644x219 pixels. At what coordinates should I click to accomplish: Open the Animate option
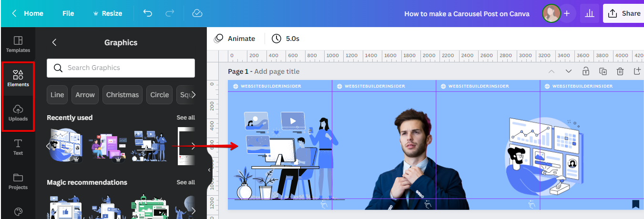tap(235, 39)
